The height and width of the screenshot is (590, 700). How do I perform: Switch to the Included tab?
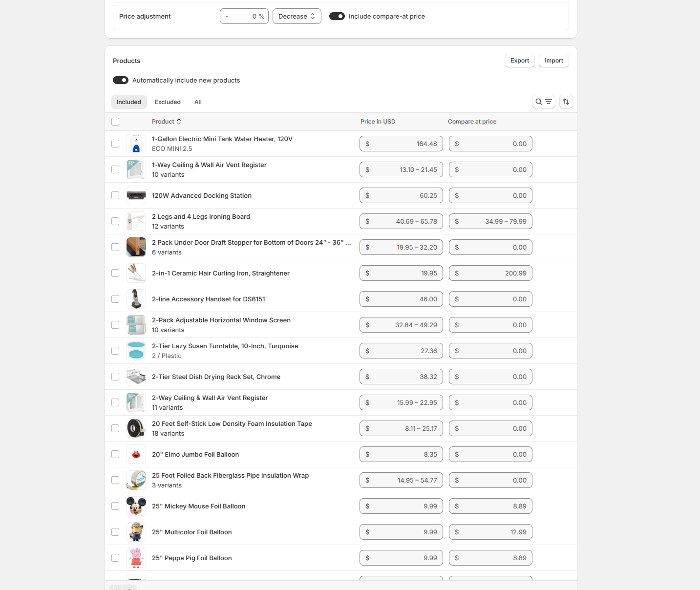(129, 102)
